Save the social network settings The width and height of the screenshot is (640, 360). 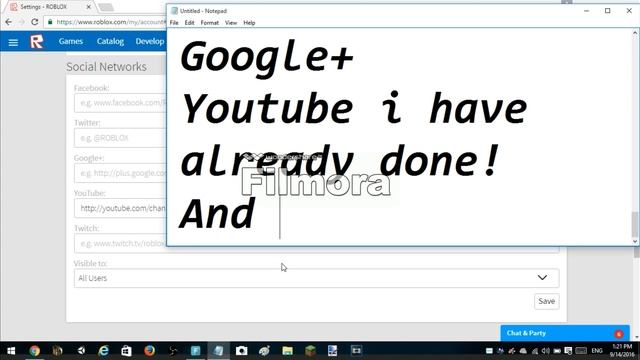tap(546, 301)
